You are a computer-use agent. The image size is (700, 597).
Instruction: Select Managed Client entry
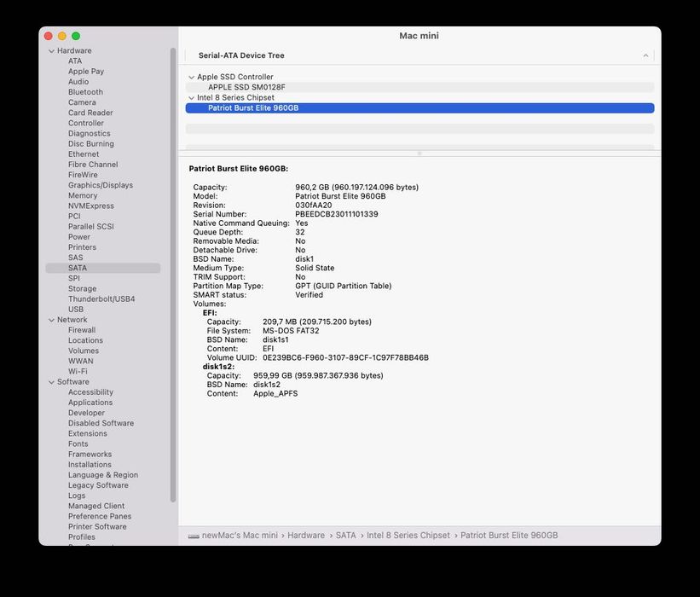96,506
